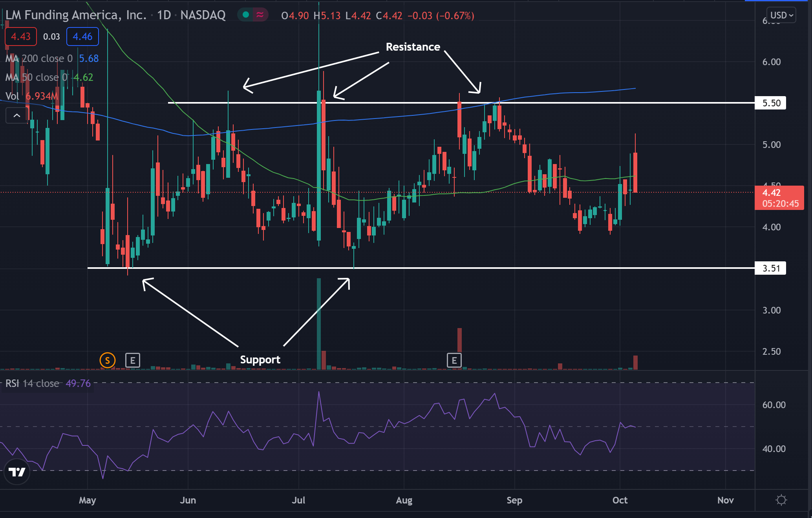Click the LM Funding America symbol title
This screenshot has height=518, width=812.
tap(76, 15)
